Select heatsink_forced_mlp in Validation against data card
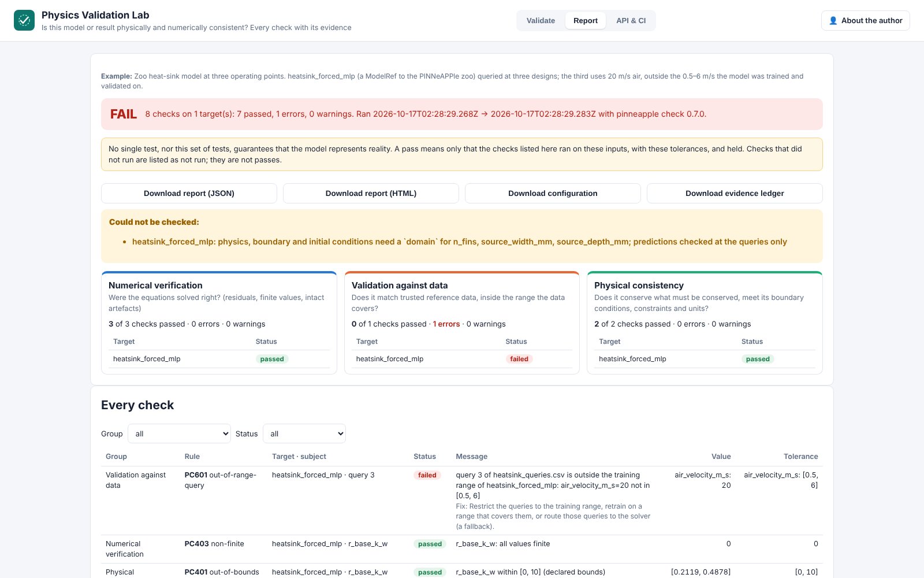The image size is (924, 578). tap(390, 359)
